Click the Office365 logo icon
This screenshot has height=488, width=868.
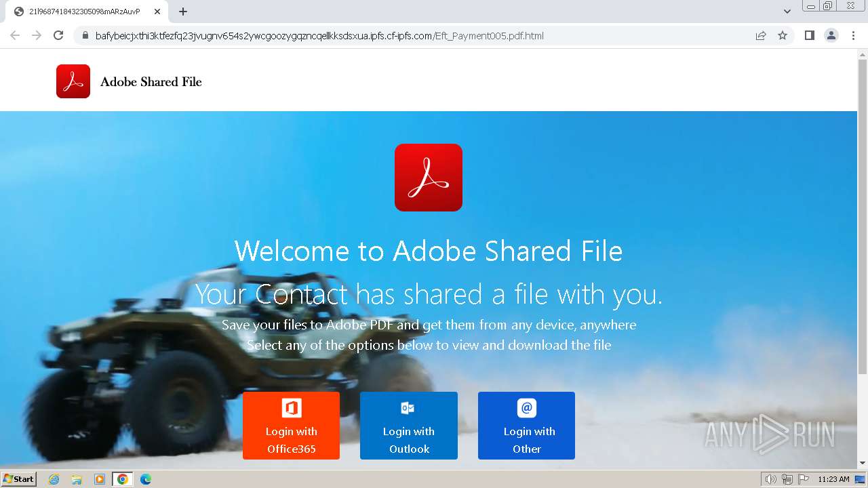coord(292,408)
